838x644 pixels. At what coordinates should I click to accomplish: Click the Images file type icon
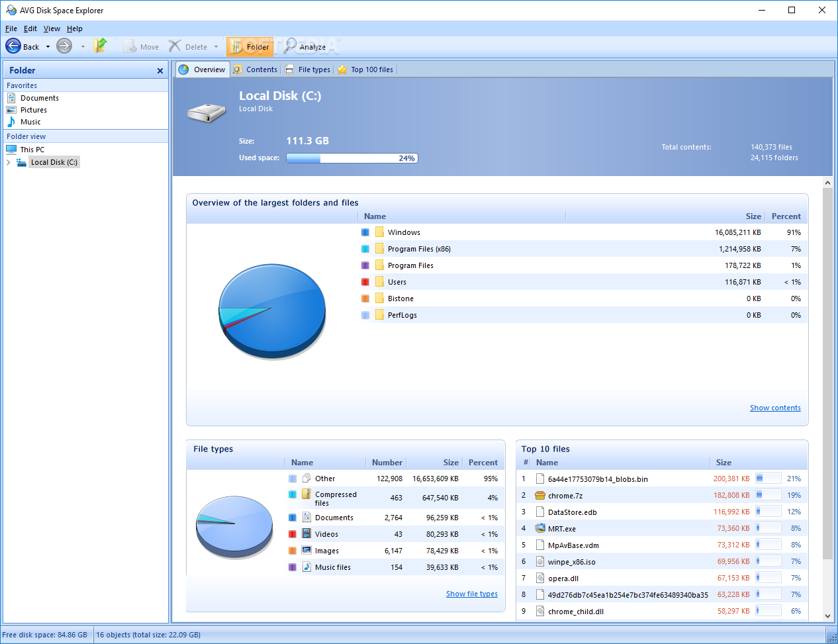coord(306,550)
